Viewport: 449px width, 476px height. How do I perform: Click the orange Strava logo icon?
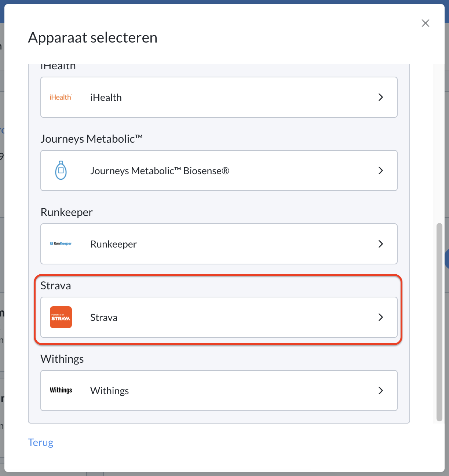coord(61,317)
